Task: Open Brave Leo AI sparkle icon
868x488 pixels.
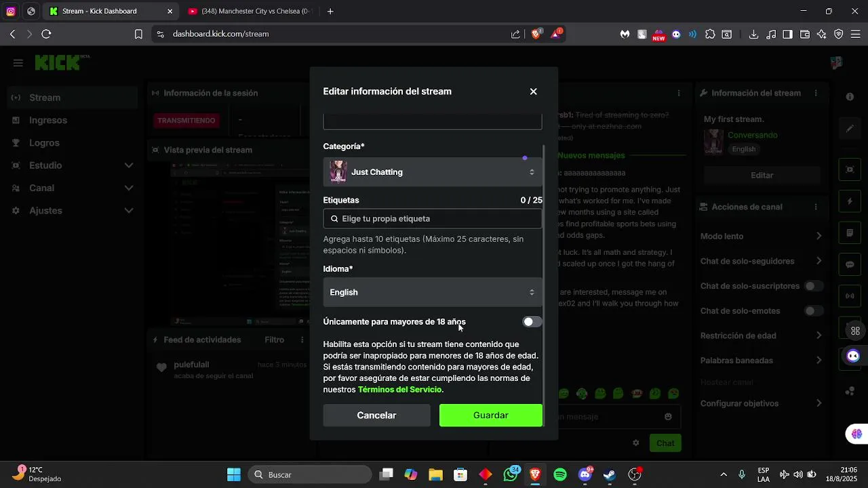Action: point(822,34)
